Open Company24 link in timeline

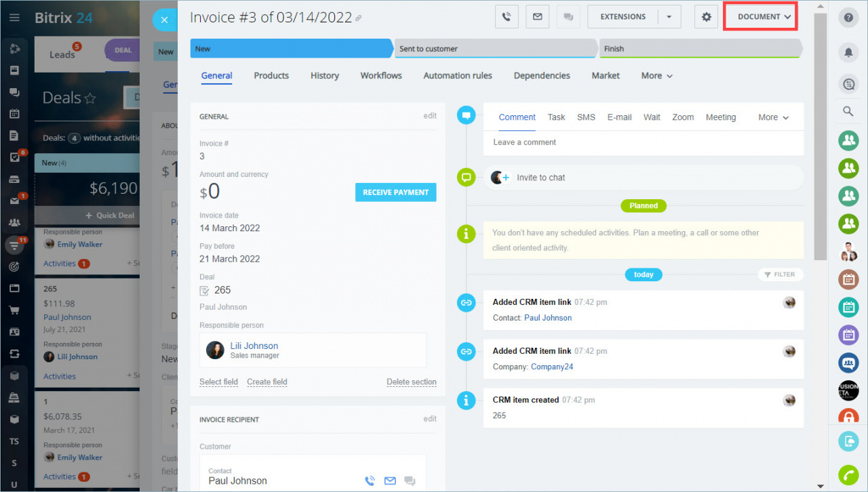click(552, 367)
